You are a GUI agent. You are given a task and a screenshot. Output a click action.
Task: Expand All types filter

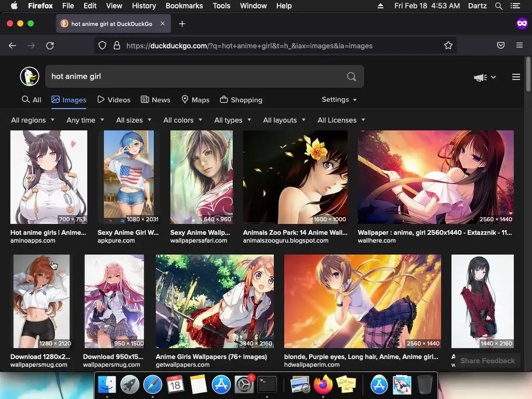[233, 120]
